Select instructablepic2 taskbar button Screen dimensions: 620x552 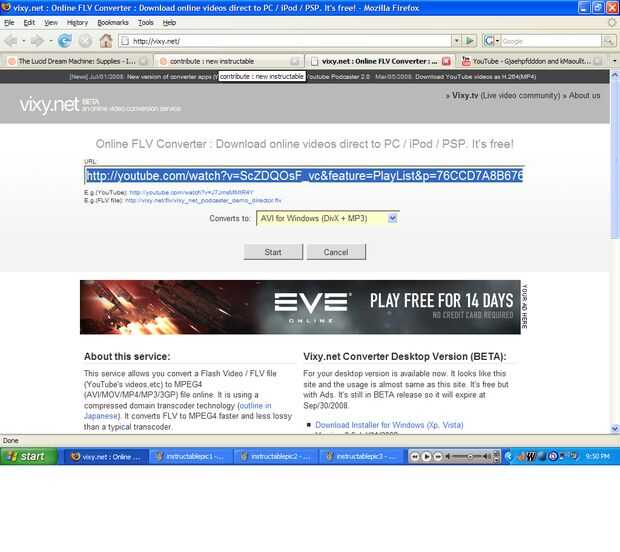pos(276,457)
